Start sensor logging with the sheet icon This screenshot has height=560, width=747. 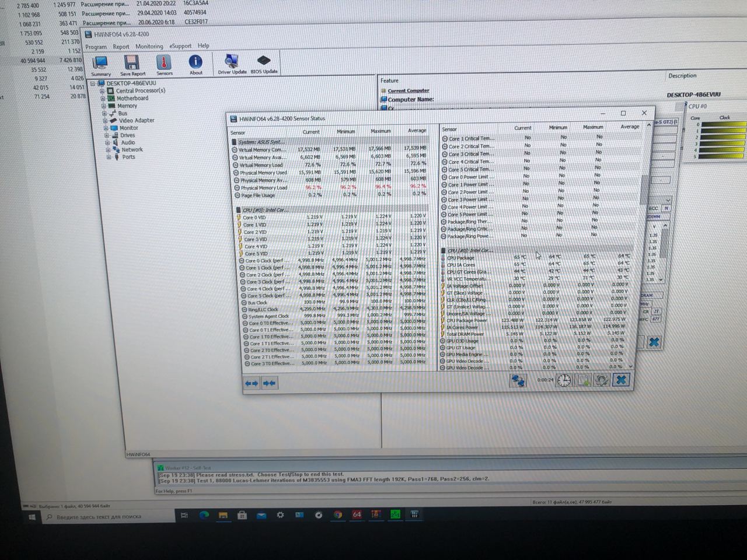click(583, 380)
